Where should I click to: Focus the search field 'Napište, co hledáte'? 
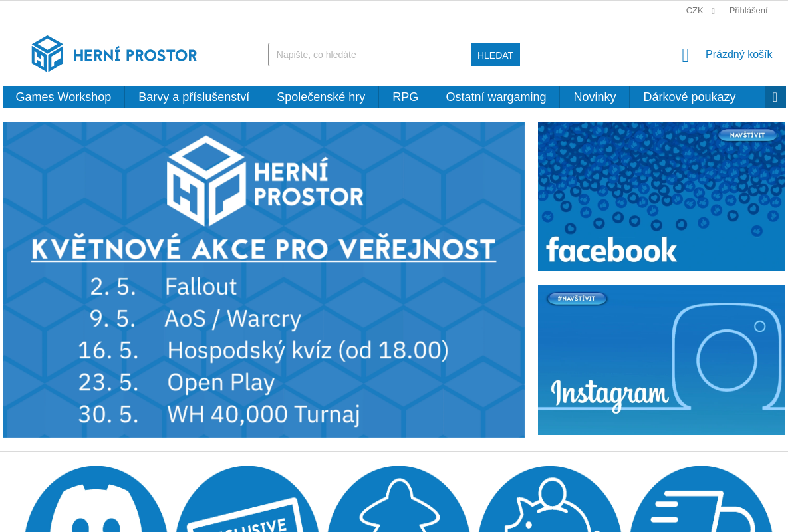tap(370, 55)
